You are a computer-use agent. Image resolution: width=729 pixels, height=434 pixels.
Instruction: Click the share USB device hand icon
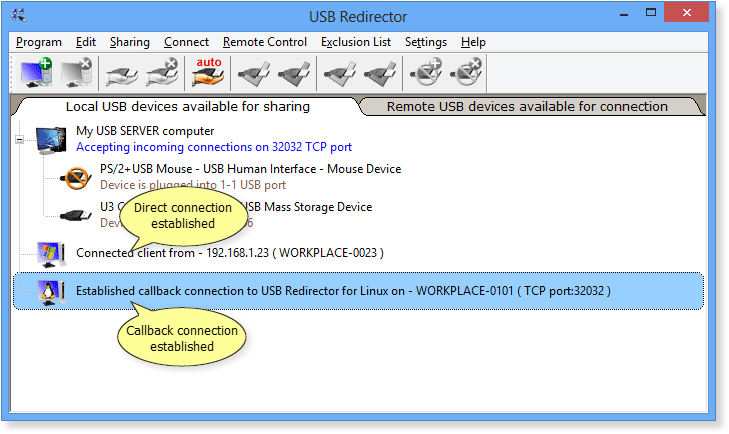[x=122, y=74]
